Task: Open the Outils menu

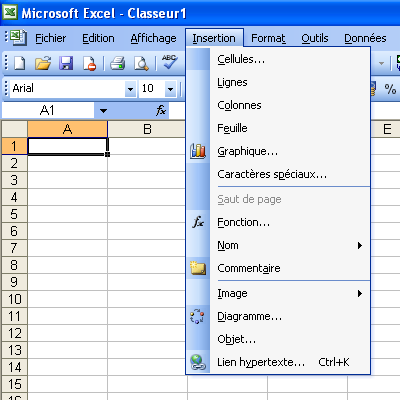Action: [315, 38]
